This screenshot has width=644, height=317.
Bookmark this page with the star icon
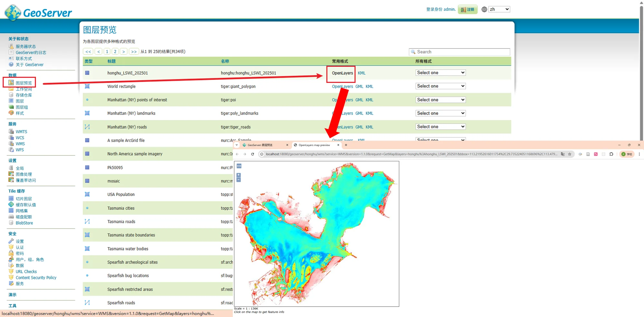click(570, 154)
